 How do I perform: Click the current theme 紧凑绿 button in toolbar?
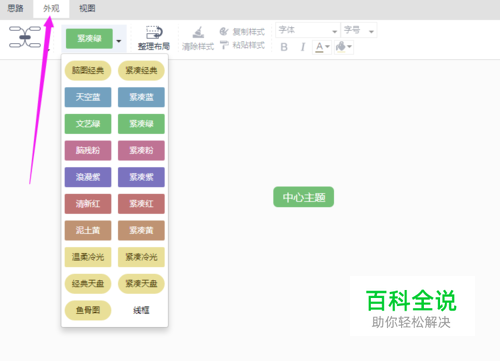[89, 39]
